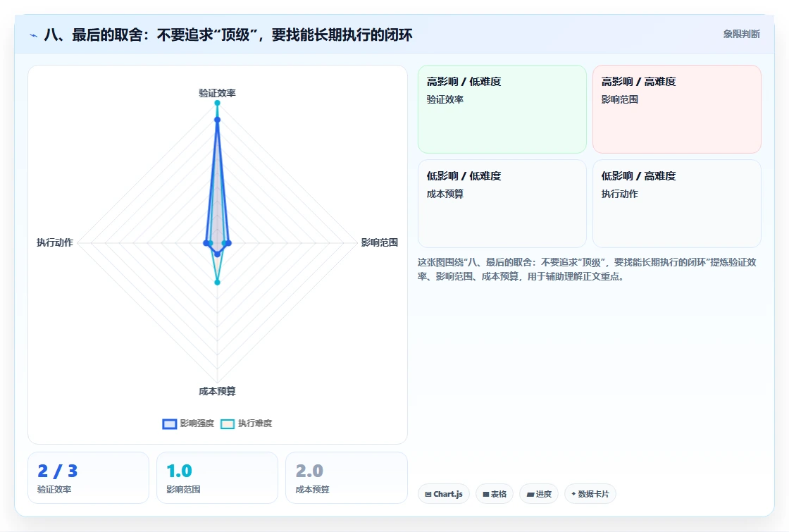Click the 进度 tag chip
Screen dimensions: 789x532
(539, 494)
